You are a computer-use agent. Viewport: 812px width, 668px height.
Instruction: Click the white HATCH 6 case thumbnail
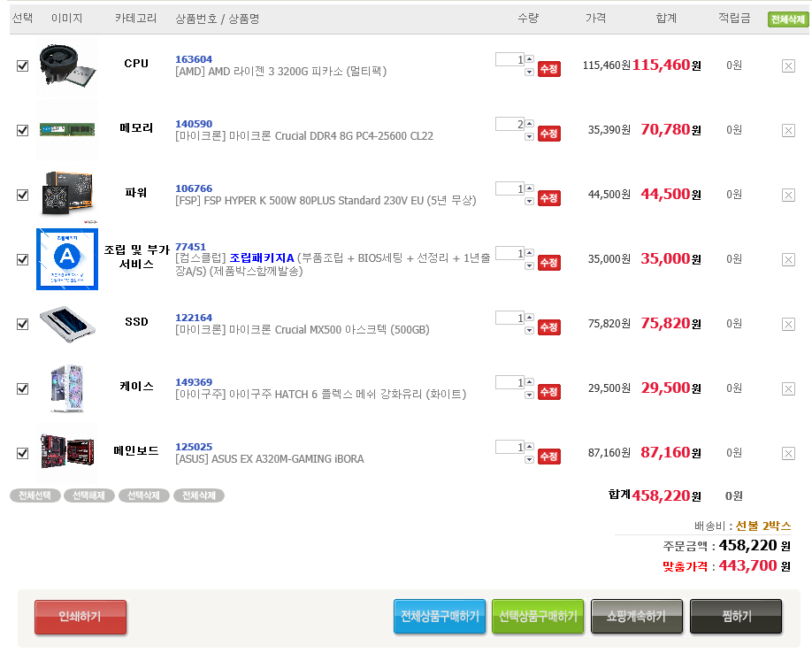[67, 388]
